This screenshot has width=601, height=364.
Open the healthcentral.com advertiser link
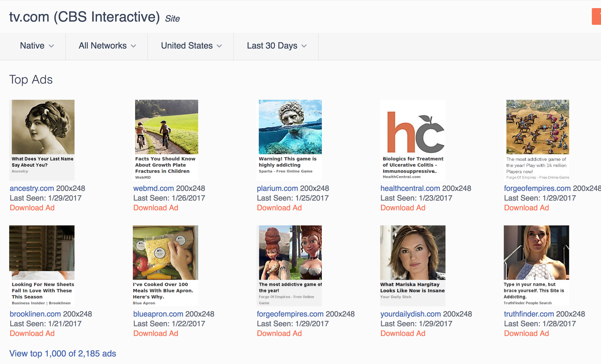click(x=410, y=188)
